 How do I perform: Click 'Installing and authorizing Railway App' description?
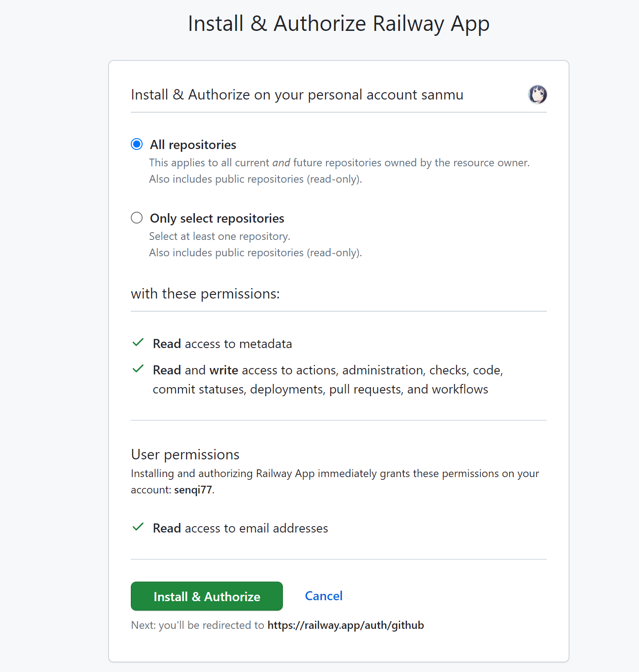point(335,482)
